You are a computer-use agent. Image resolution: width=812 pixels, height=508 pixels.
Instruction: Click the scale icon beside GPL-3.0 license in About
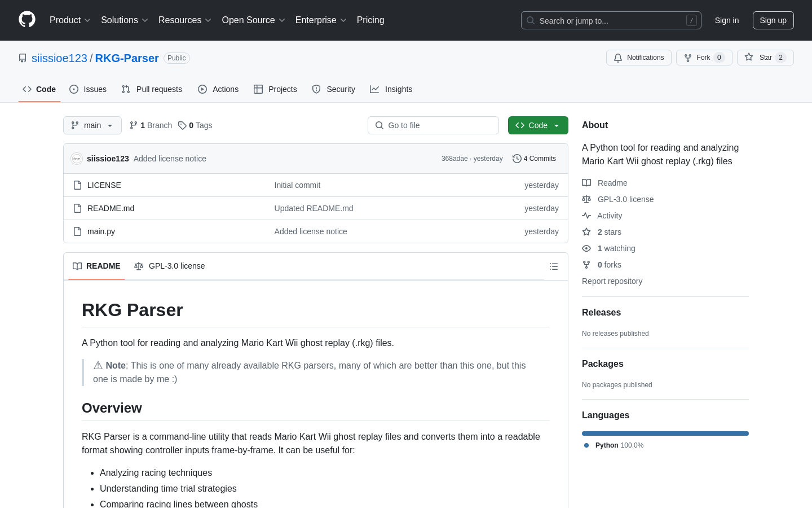(586, 199)
